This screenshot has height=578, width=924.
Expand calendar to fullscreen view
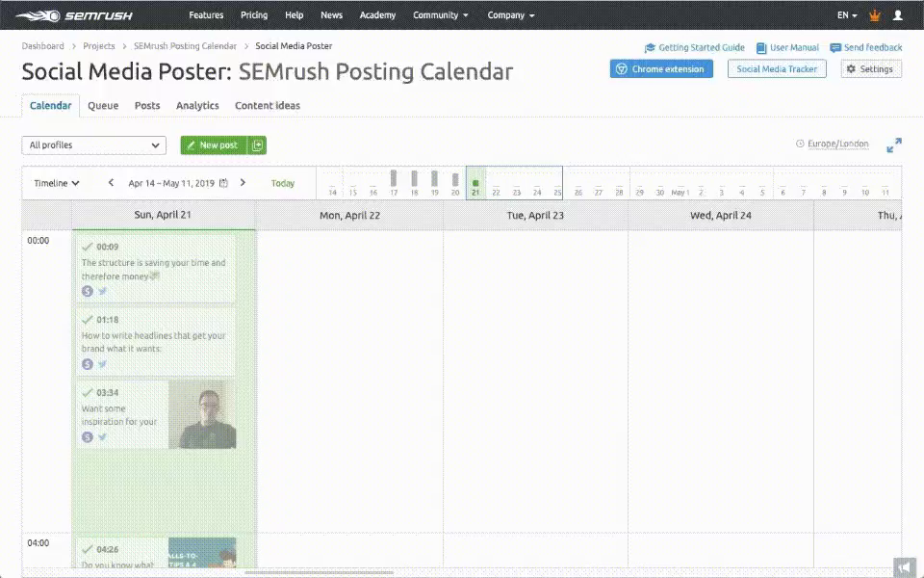point(893,144)
